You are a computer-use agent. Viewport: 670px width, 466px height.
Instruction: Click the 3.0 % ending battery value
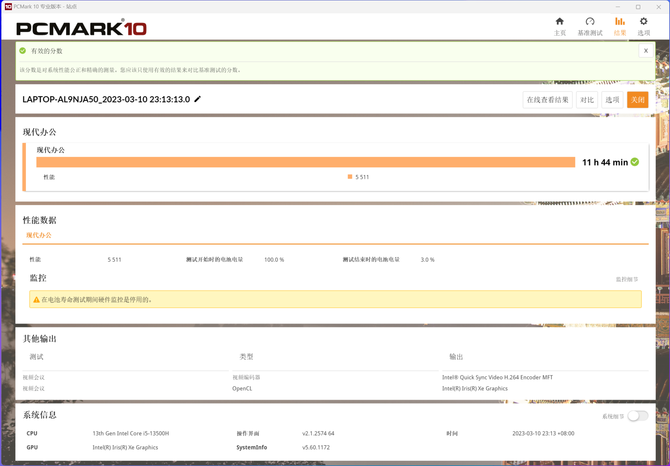point(427,260)
